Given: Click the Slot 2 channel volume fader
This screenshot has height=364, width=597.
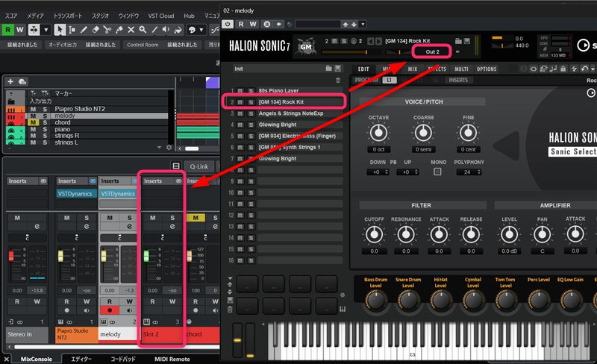Looking at the screenshot, I should [x=146, y=256].
